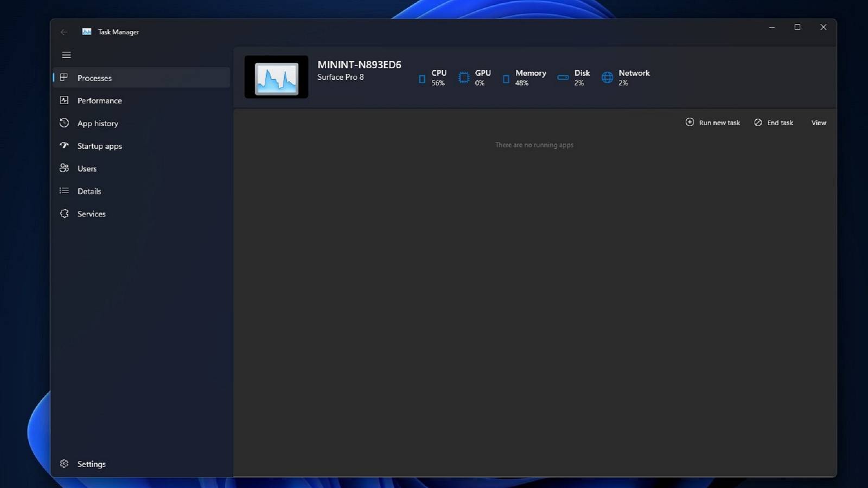Open the Processes page
The height and width of the screenshot is (488, 868).
[142, 78]
